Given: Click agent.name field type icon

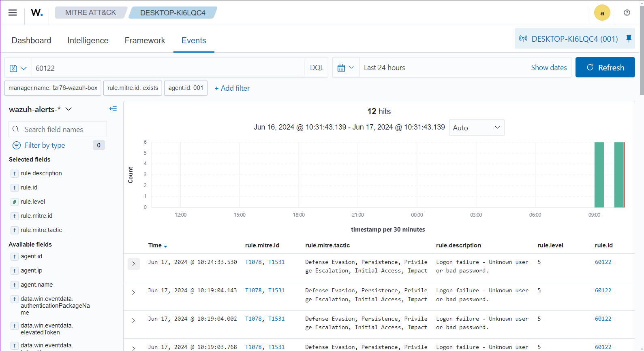Looking at the screenshot, I should (x=15, y=285).
